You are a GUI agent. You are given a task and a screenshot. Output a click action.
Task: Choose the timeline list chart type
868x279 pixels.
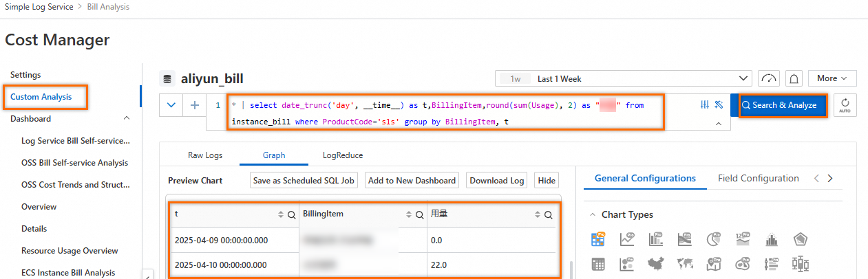(x=771, y=264)
